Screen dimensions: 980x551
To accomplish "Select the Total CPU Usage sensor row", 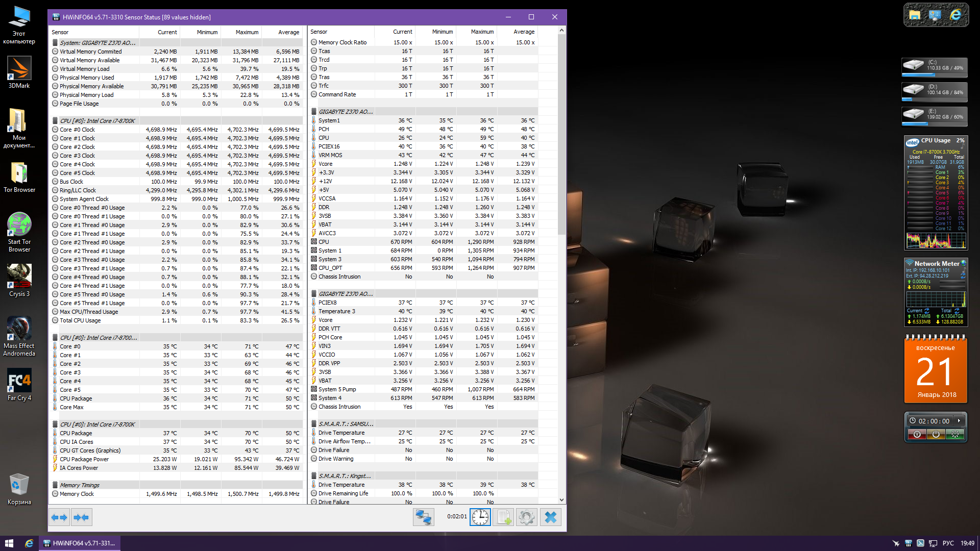I will tap(80, 320).
